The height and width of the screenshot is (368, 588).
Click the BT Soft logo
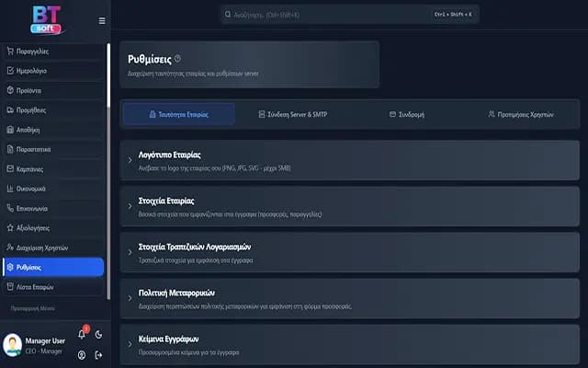[x=46, y=18]
